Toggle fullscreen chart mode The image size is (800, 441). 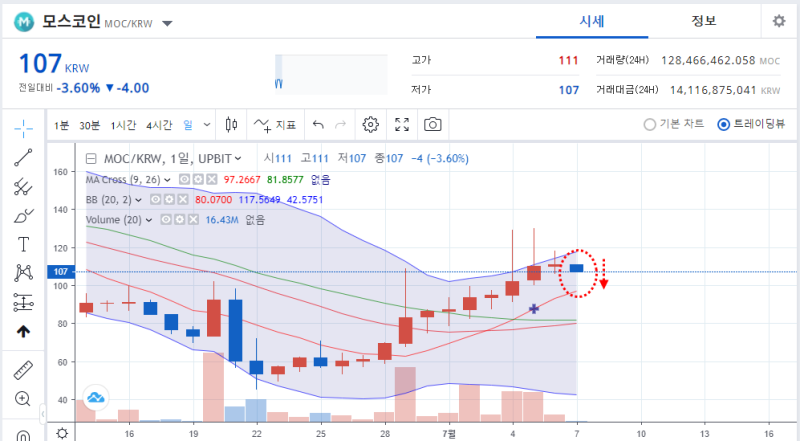[x=402, y=125]
